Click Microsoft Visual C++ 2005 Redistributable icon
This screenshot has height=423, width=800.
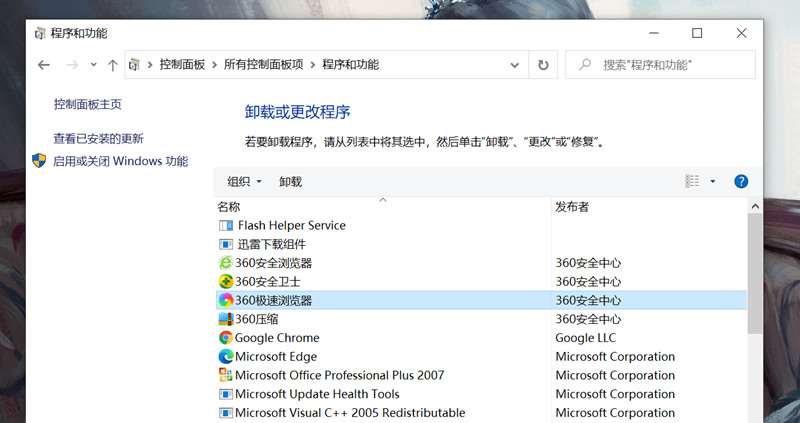click(x=226, y=412)
